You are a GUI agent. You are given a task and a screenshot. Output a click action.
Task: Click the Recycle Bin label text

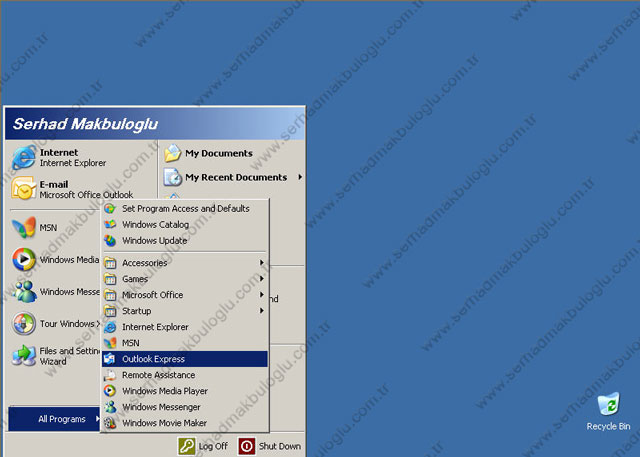click(608, 426)
